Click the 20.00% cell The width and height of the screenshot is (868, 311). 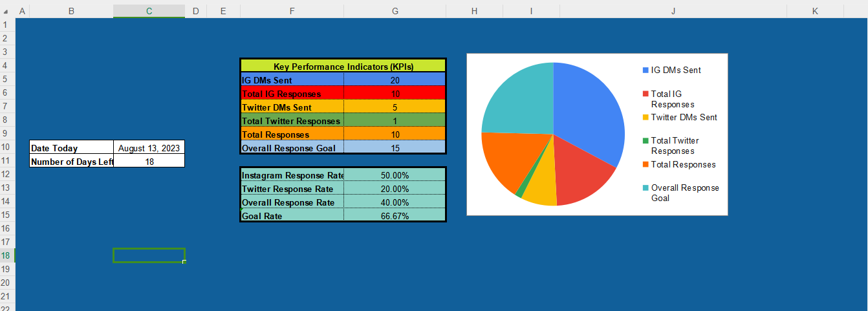[x=395, y=188]
